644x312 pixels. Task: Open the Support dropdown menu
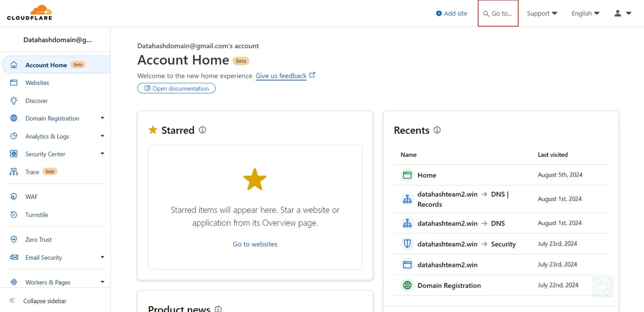542,13
